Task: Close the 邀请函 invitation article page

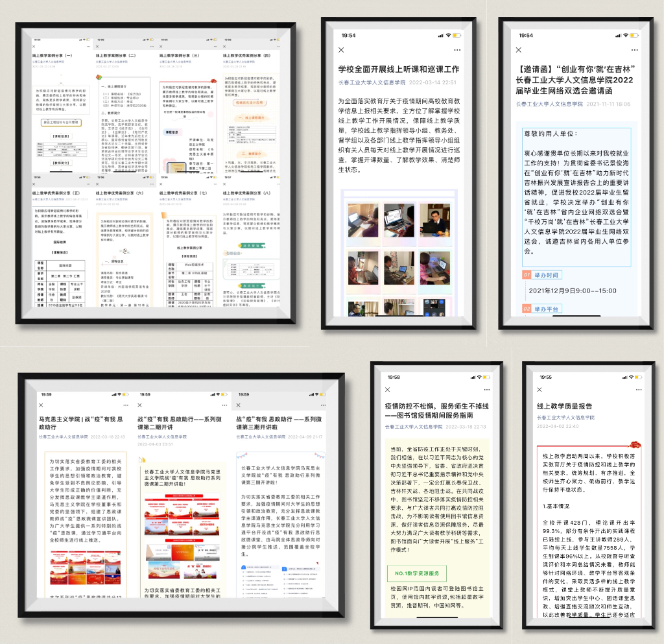Action: point(518,50)
